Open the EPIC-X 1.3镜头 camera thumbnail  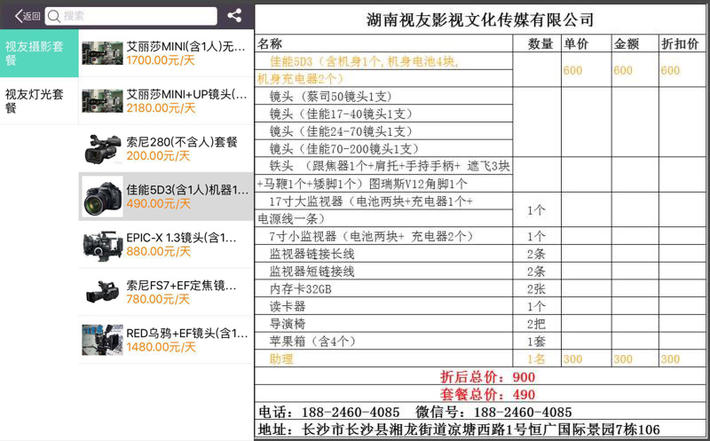pyautogui.click(x=101, y=244)
